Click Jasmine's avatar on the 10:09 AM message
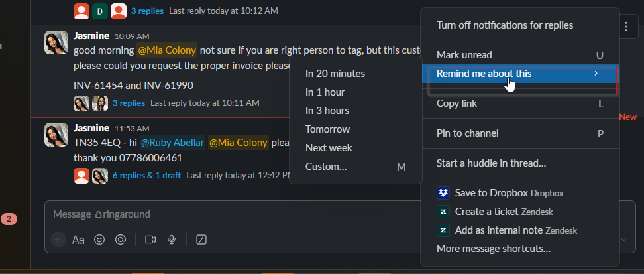Screen dimensions: 644x274 click(56, 42)
